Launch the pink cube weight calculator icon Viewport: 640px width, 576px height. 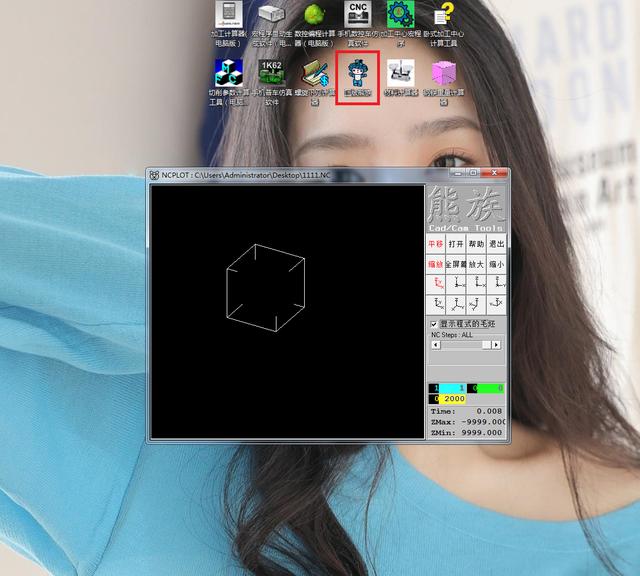pyautogui.click(x=443, y=80)
